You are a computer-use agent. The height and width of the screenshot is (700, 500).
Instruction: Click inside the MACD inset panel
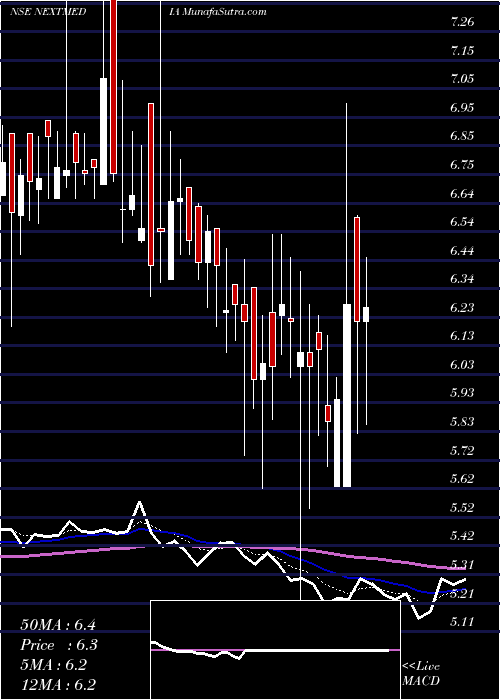[275, 650]
